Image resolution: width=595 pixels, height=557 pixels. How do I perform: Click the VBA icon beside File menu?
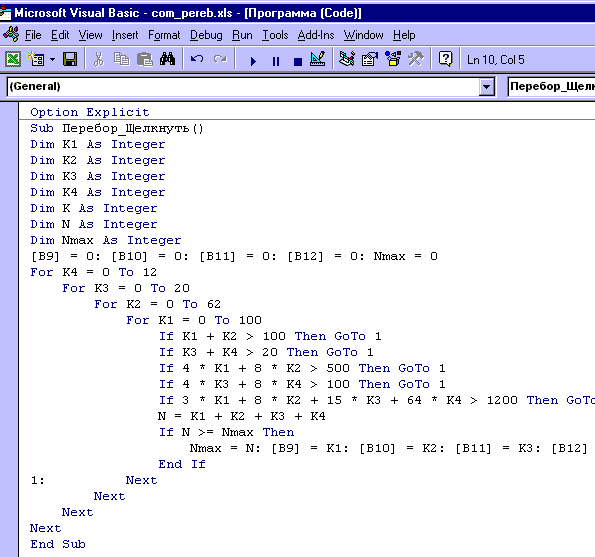[x=11, y=34]
